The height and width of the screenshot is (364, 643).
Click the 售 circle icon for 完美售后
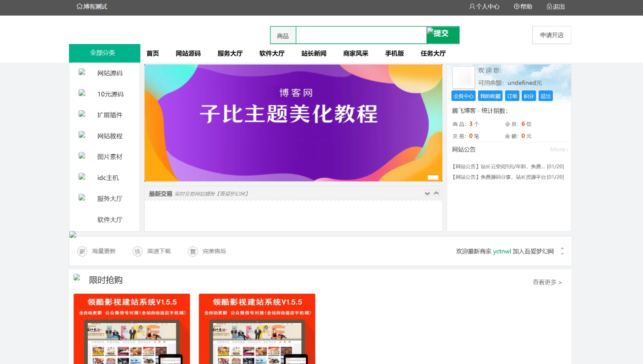click(193, 252)
